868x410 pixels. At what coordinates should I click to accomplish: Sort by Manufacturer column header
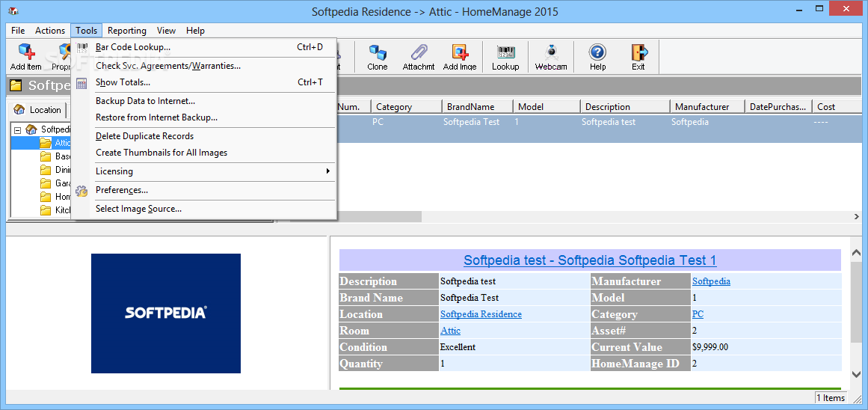707,107
